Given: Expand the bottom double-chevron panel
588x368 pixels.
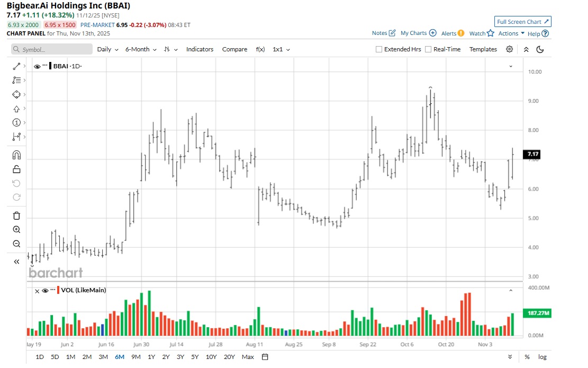Looking at the screenshot, I should coord(510,357).
